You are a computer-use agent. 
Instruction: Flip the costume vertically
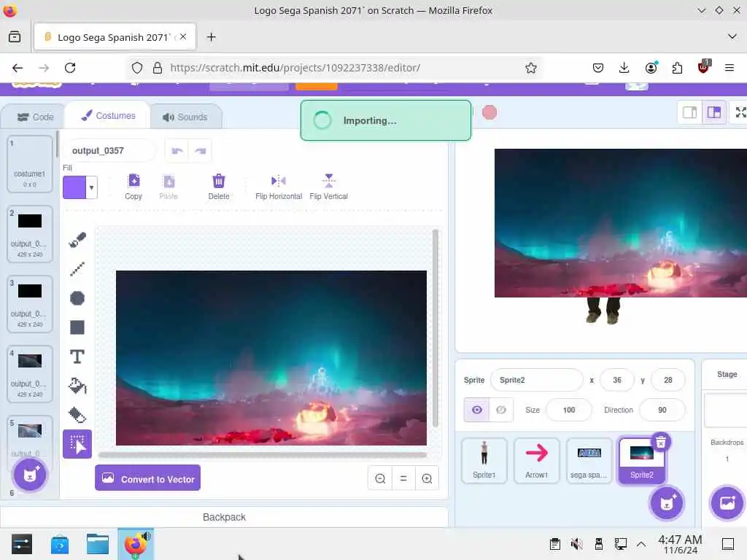[329, 187]
